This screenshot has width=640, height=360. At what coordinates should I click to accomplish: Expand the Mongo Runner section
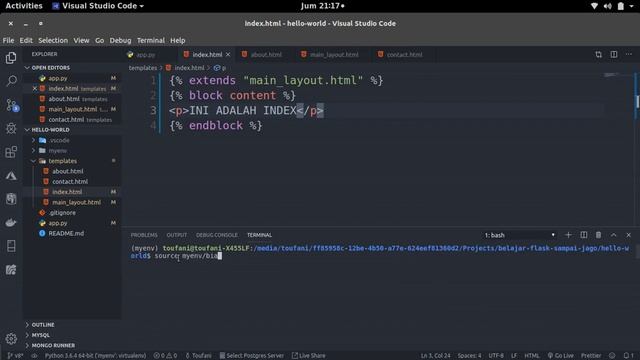(53, 345)
